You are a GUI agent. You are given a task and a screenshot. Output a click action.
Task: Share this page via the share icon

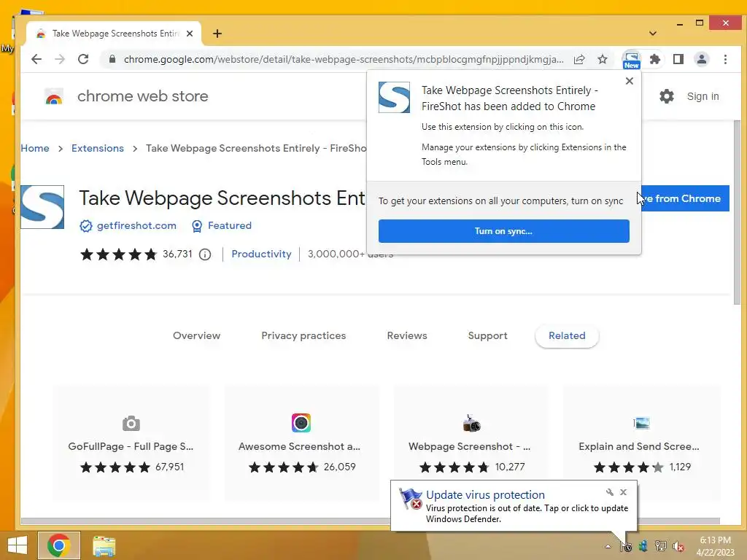tap(579, 59)
